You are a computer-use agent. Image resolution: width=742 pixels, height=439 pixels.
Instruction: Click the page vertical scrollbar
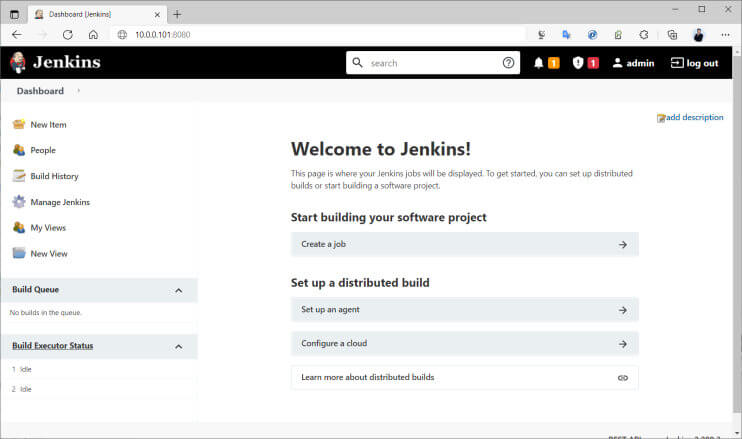737,237
